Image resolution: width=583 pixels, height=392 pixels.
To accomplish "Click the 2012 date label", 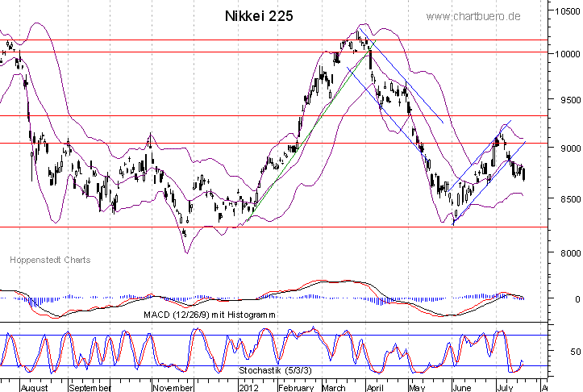I will 249,388.
